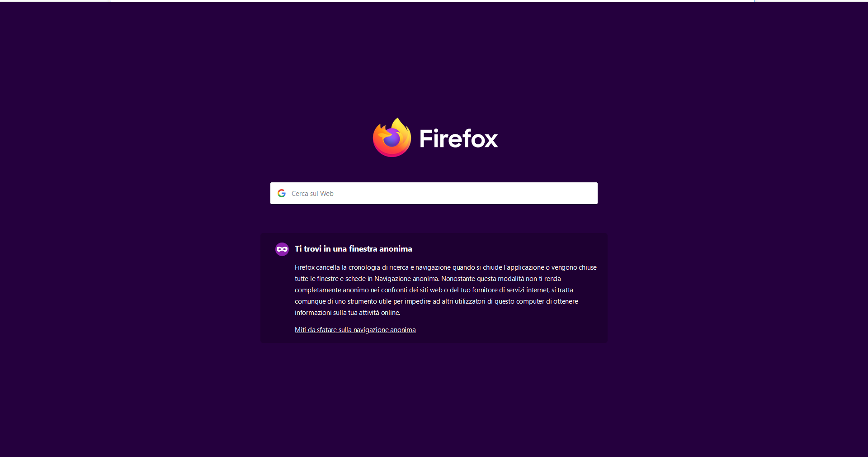
Task: Click the phrase "comunque di uno strumento utile"
Action: [343, 301]
